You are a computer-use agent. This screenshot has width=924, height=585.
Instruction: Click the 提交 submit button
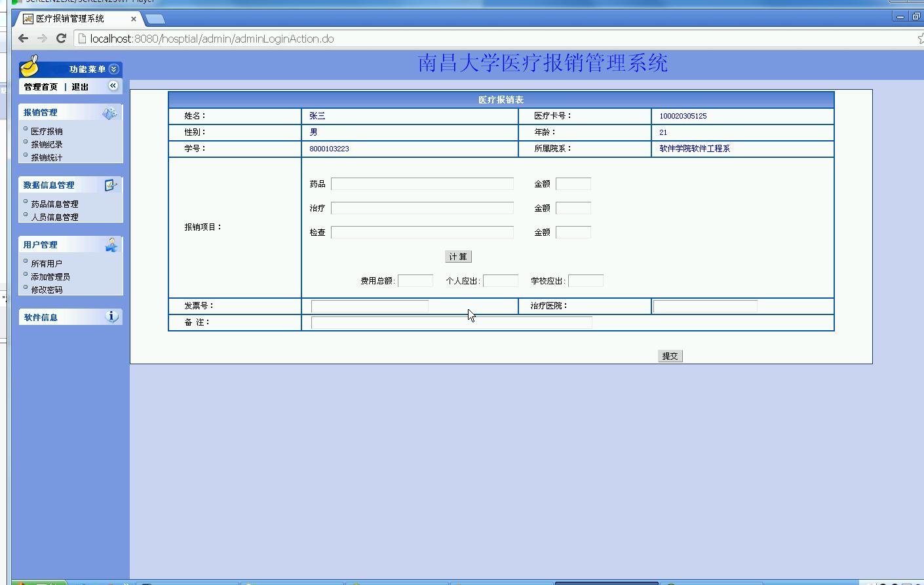coord(670,356)
